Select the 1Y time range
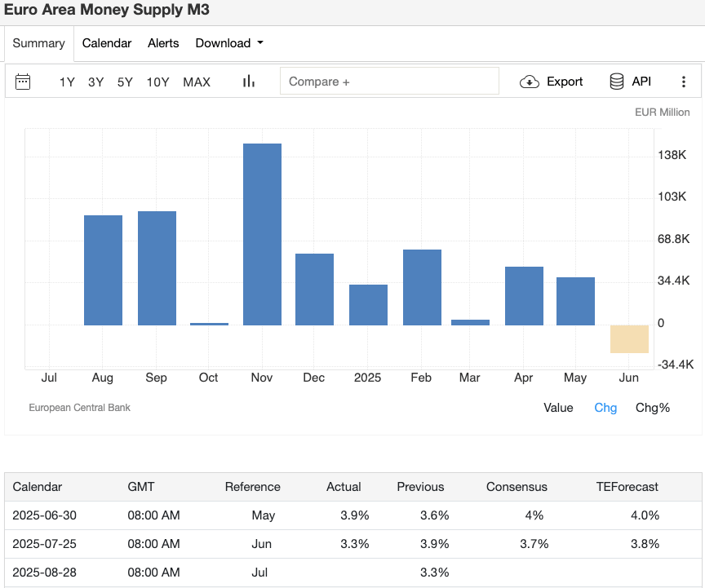Image resolution: width=705 pixels, height=588 pixels. [67, 82]
